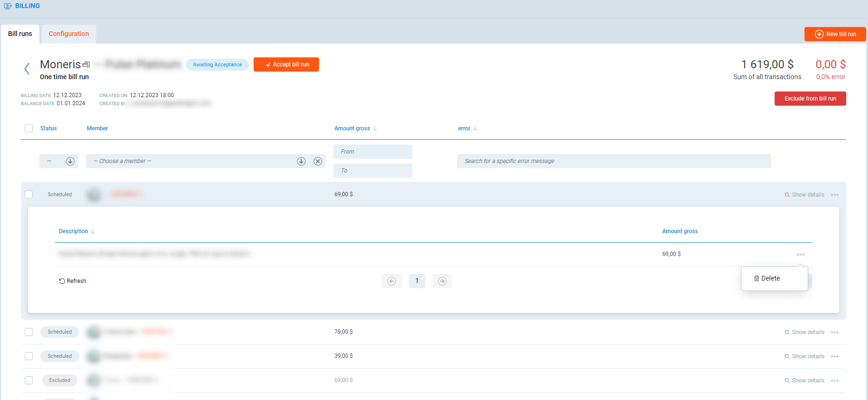Go to previous page arrow in details
The height and width of the screenshot is (400, 868).
point(392,281)
